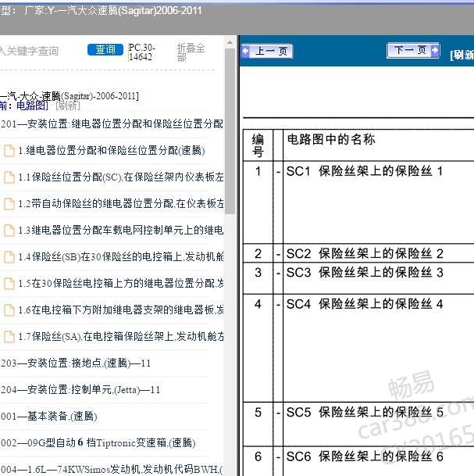Open 1.7保险丝(SA)在电控箱保险丝架上 entry

(x=121, y=336)
